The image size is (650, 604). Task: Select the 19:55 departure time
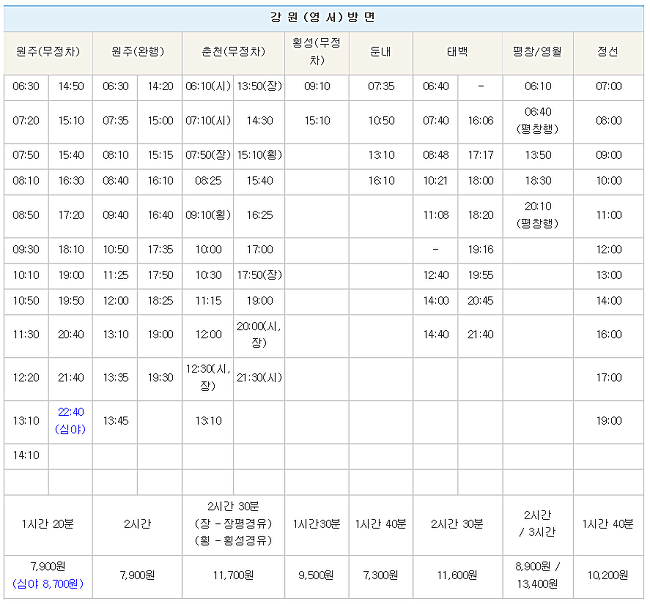coord(480,275)
